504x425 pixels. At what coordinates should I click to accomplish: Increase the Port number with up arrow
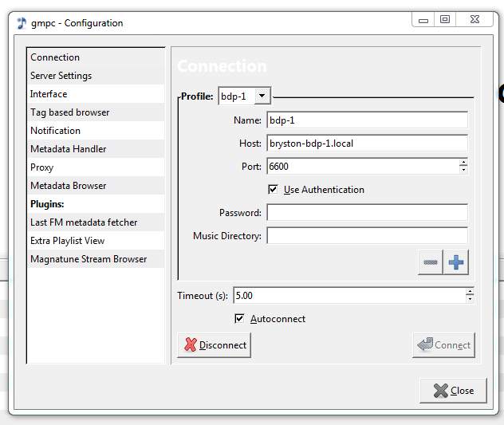463,163
